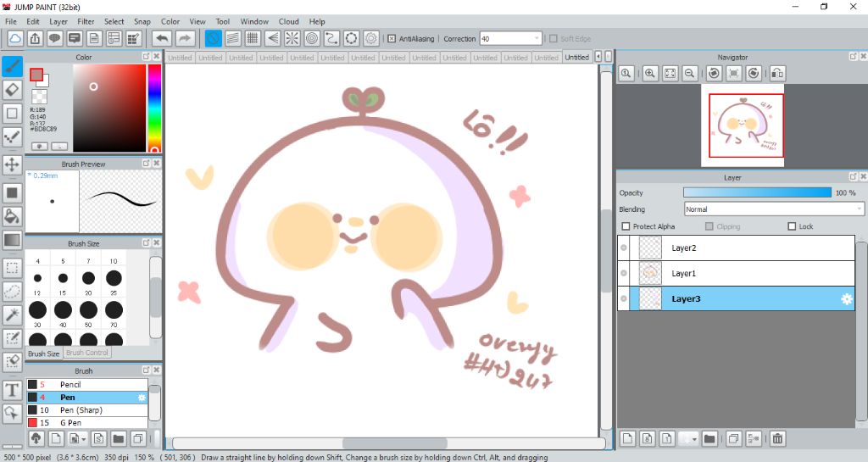Select the active Untitled document tab
Image resolution: width=868 pixels, height=462 pixels.
click(576, 57)
